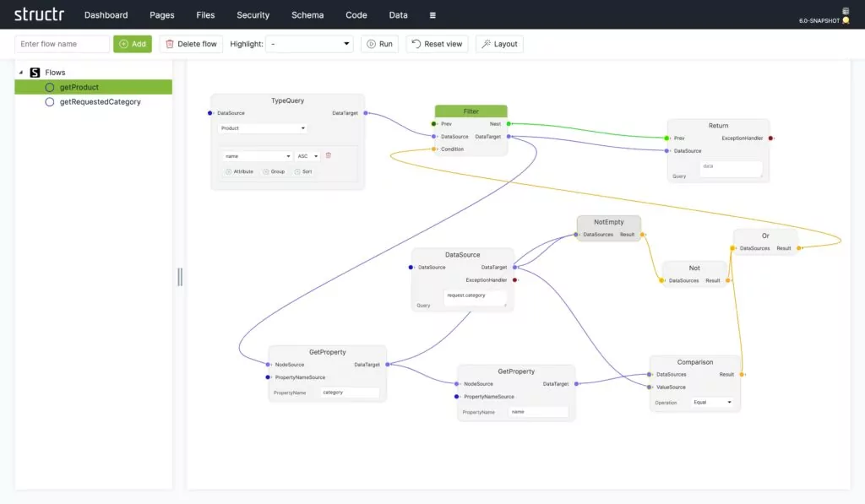
Task: Open the Schema section
Action: (x=307, y=15)
